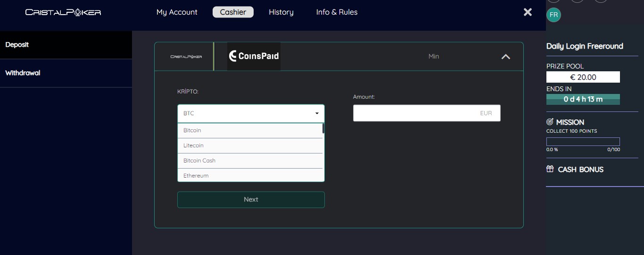
Task: Choose Litecoin from the list
Action: coord(250,145)
